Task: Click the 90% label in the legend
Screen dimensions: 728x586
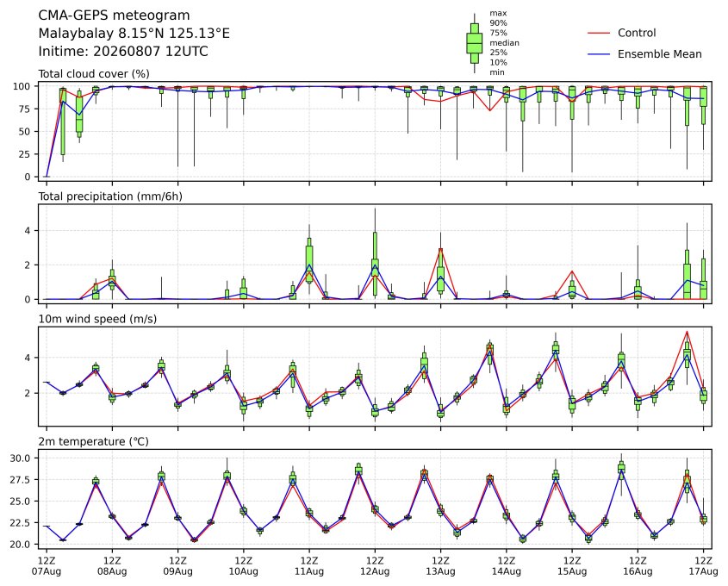Action: point(498,22)
